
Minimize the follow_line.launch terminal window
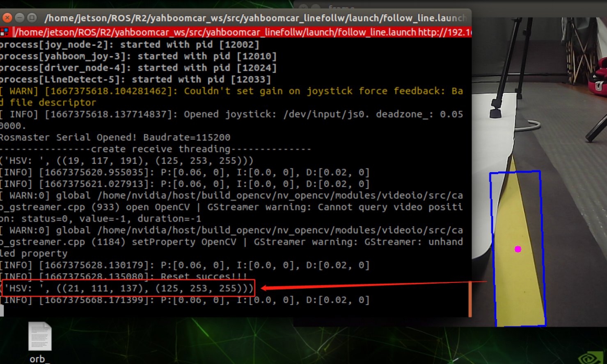[19, 18]
